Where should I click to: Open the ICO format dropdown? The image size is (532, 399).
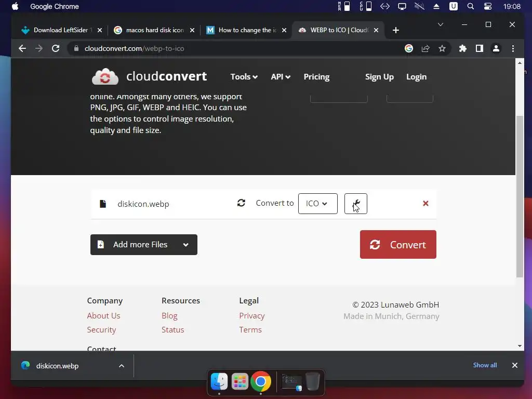coord(317,204)
